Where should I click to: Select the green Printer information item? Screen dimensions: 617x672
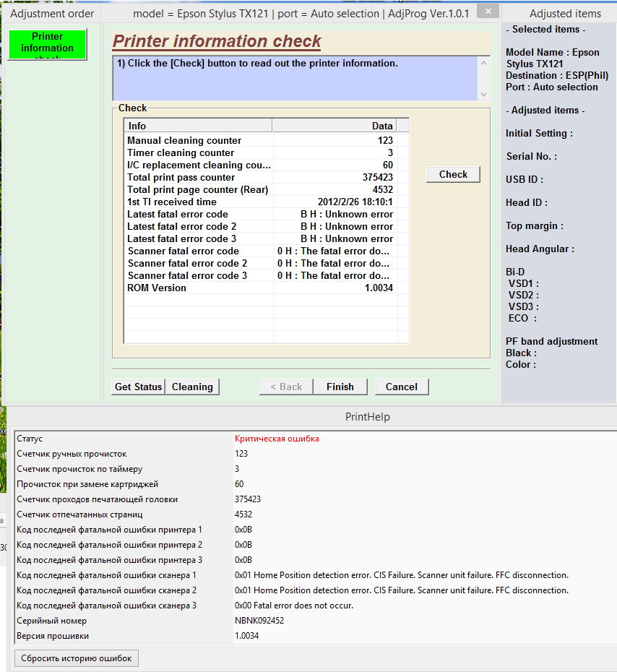pyautogui.click(x=47, y=44)
